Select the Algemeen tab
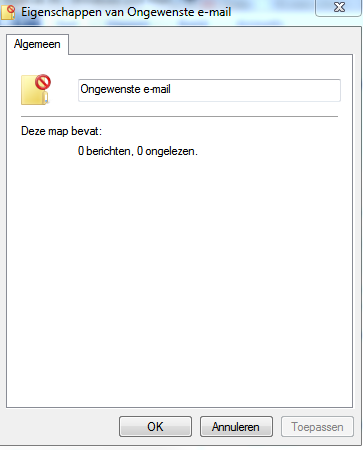The image size is (363, 450). tap(37, 44)
